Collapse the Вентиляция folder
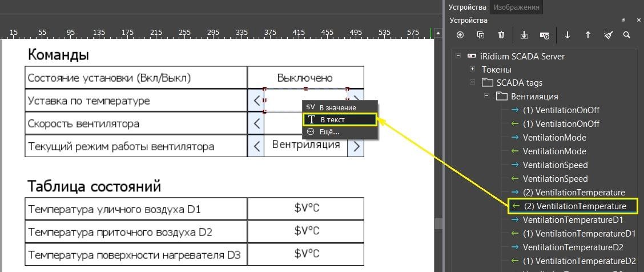 [486, 97]
